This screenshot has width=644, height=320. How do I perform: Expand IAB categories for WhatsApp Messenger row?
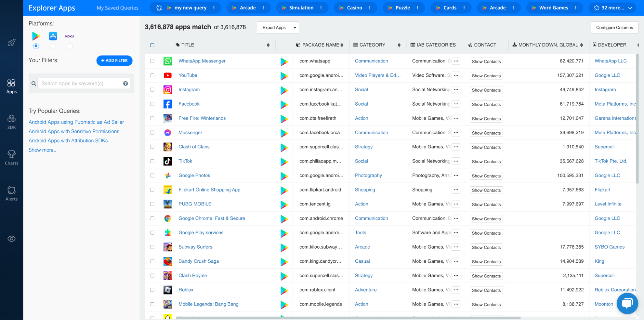point(456,61)
